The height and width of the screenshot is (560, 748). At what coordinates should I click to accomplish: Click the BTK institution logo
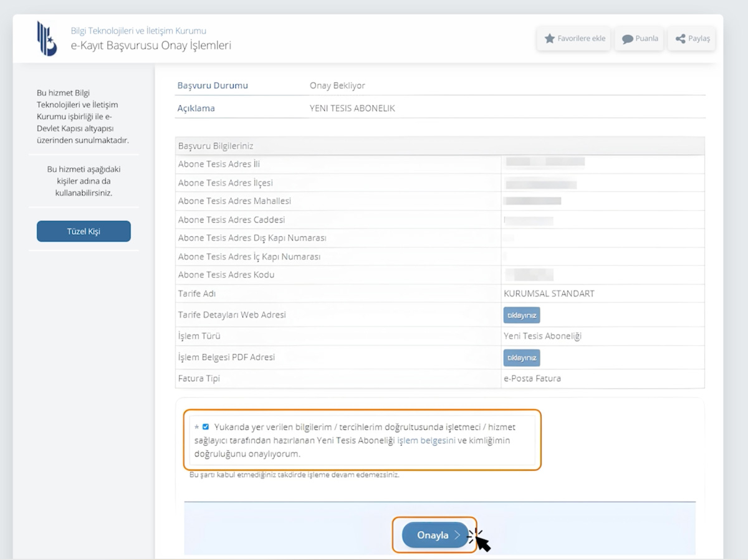(46, 39)
